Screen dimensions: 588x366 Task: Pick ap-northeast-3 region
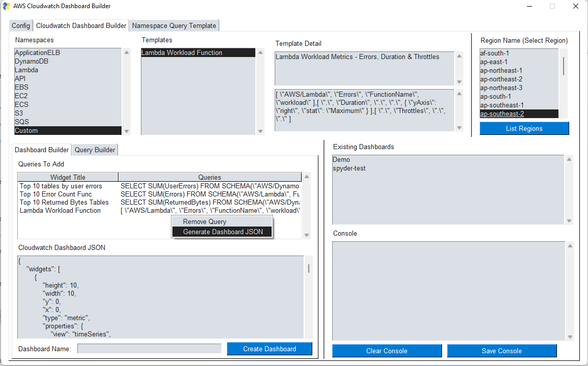[519, 88]
